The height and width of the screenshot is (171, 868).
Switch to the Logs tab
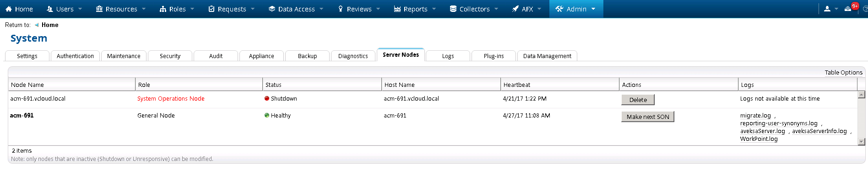[x=448, y=56]
